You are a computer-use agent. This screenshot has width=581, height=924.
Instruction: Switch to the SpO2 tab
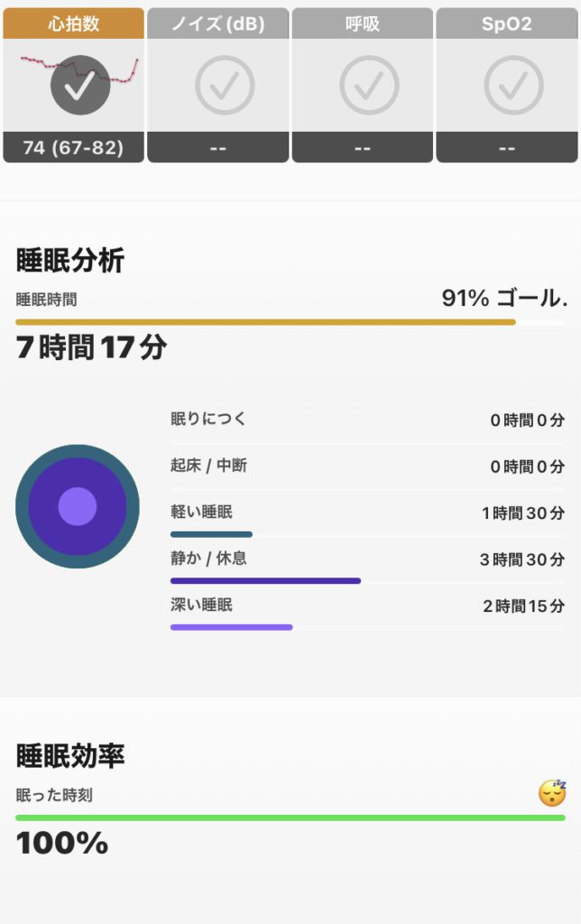[x=507, y=23]
